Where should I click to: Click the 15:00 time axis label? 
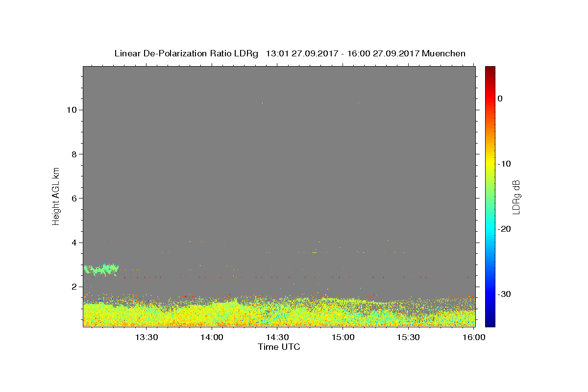pyautogui.click(x=343, y=337)
